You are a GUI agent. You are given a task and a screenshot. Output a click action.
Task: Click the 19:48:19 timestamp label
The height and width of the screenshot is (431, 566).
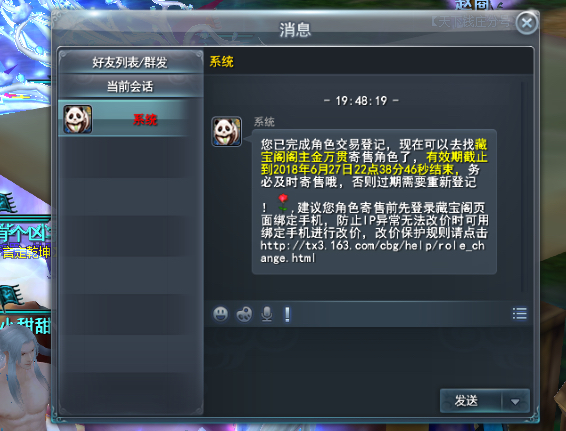[361, 101]
